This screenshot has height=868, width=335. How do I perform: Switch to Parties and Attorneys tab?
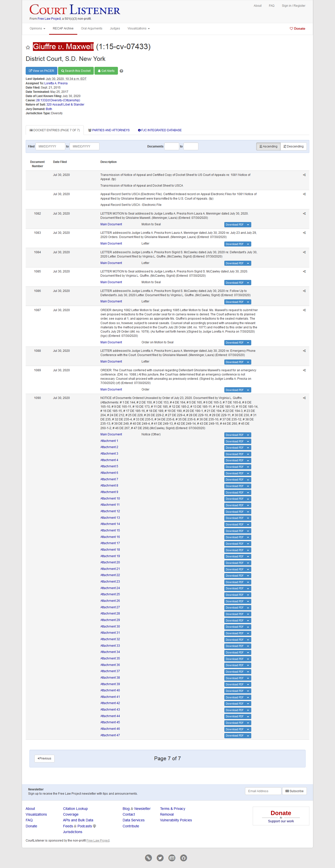click(109, 130)
